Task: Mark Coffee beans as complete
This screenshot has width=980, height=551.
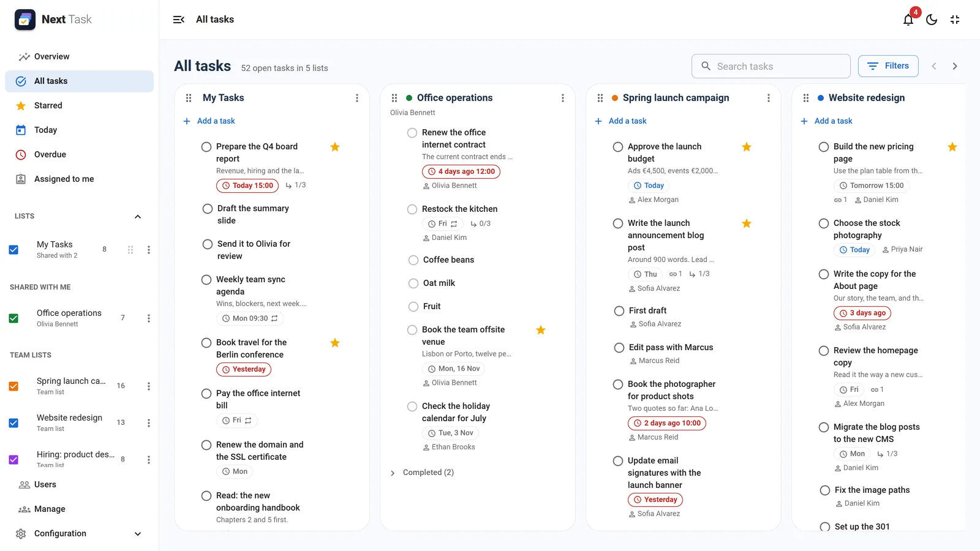Action: [413, 260]
